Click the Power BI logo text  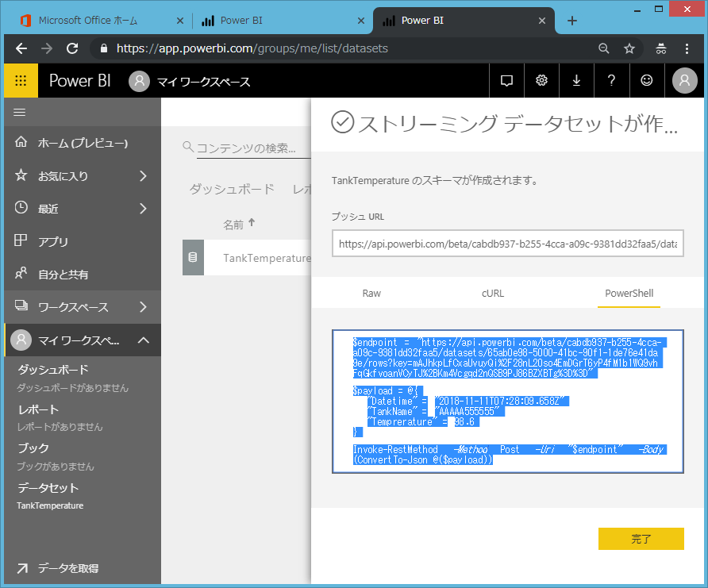[80, 81]
